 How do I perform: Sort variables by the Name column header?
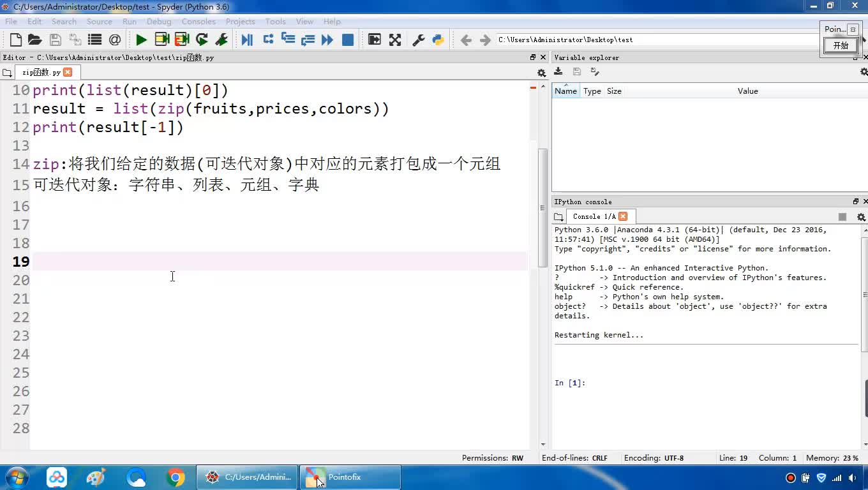(565, 91)
